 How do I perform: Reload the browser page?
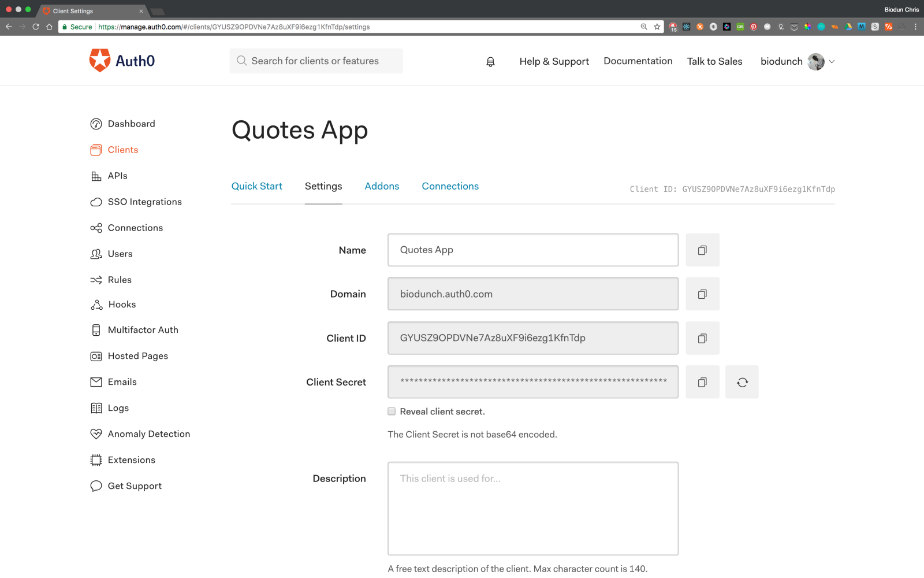[36, 27]
